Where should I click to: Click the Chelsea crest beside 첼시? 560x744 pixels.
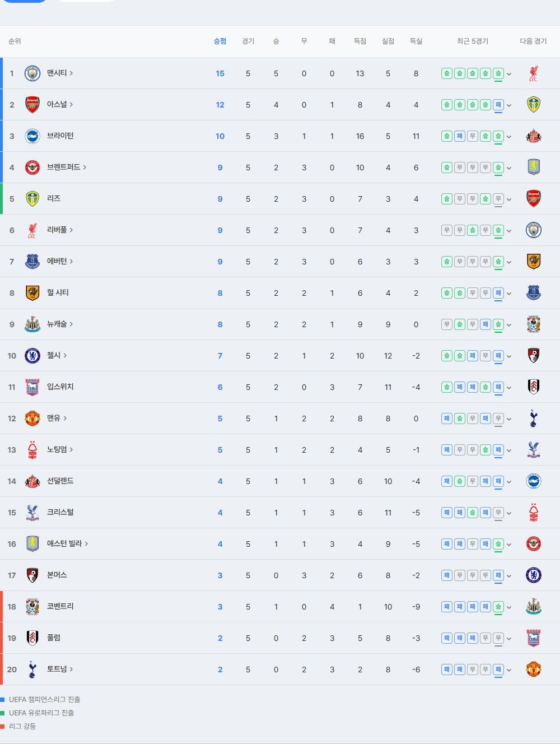tap(32, 356)
